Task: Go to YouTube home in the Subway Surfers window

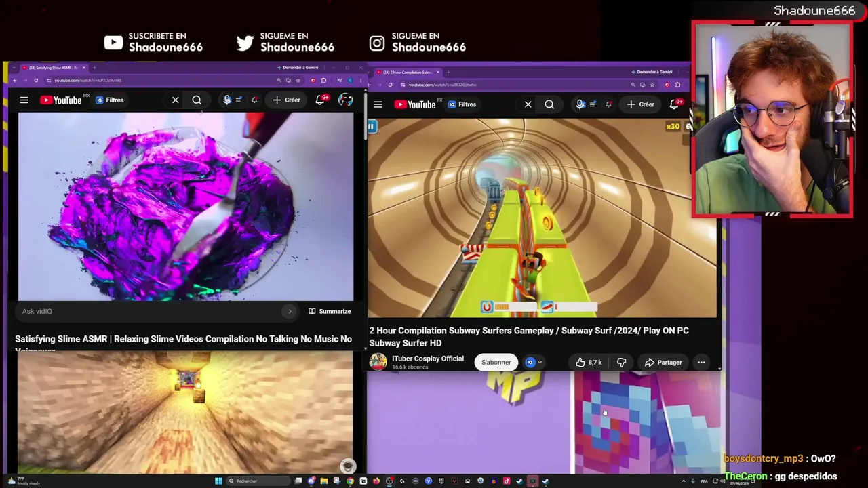Action: (414, 104)
